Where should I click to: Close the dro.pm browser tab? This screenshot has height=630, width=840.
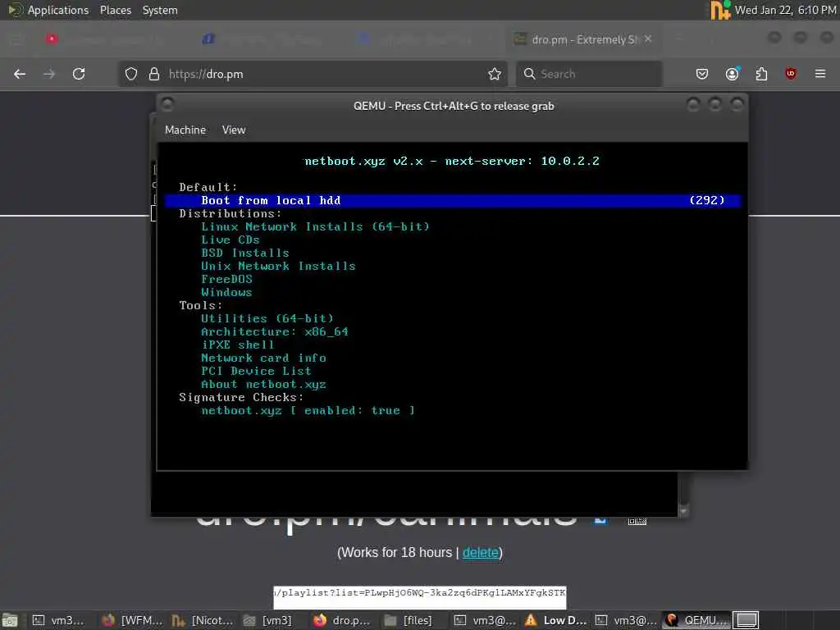tap(648, 39)
